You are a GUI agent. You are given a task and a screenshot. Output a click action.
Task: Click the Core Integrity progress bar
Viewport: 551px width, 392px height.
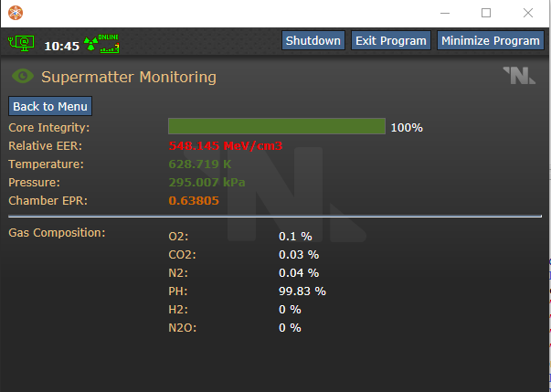(x=276, y=126)
